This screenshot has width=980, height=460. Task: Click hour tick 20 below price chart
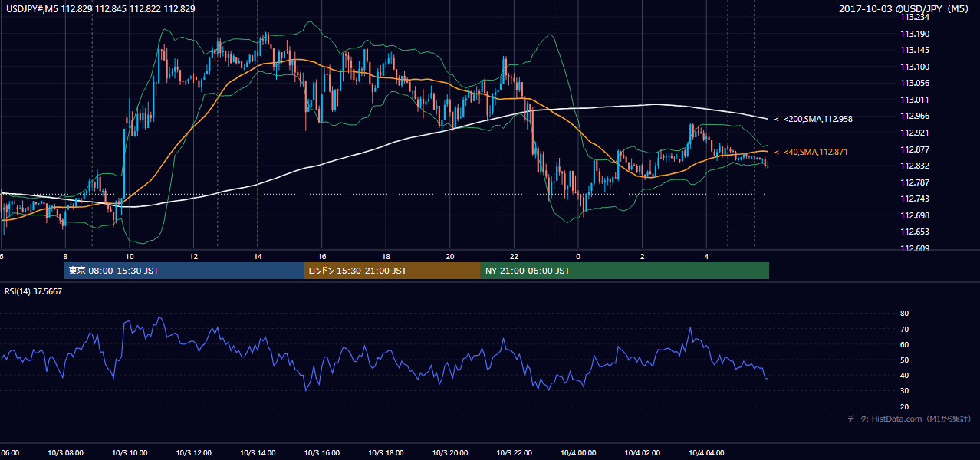coord(450,257)
